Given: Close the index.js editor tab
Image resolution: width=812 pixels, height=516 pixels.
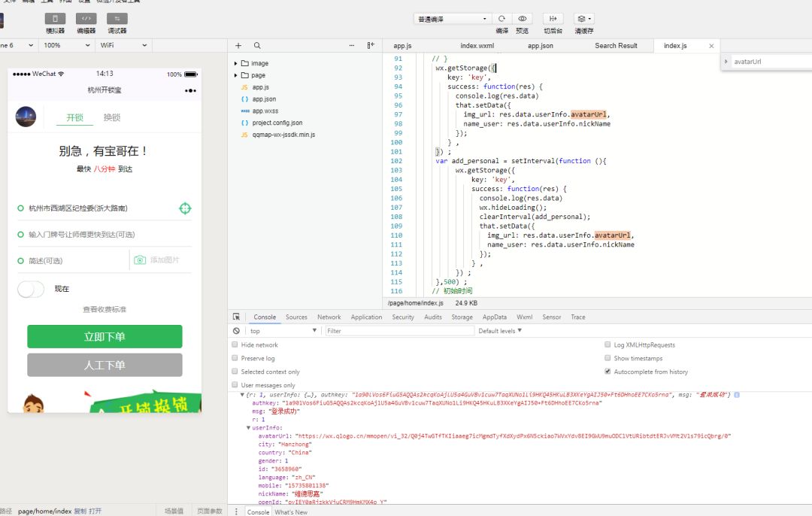Looking at the screenshot, I should tap(711, 46).
